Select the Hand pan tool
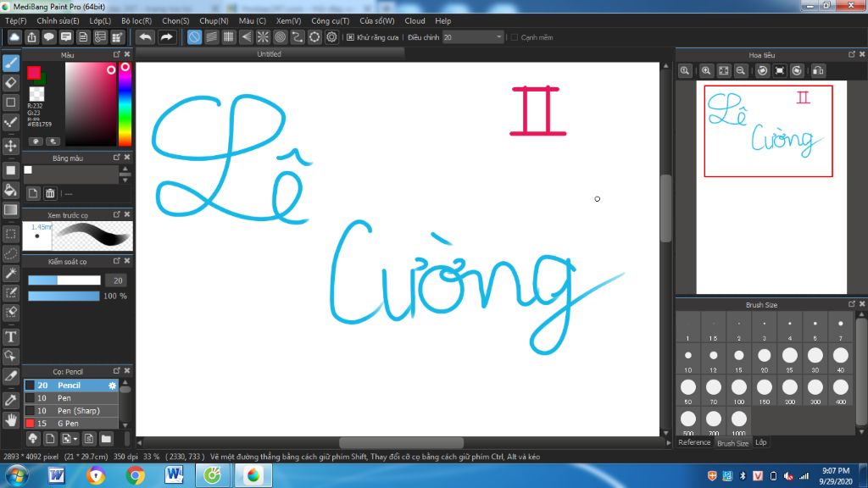Screen dimensions: 868x488 [x=10, y=420]
